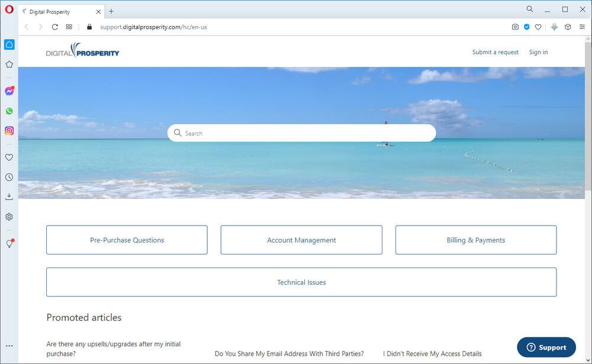Screen dimensions: 592x364
Task: Open the Speed Dial start page grid
Action: coord(69,27)
